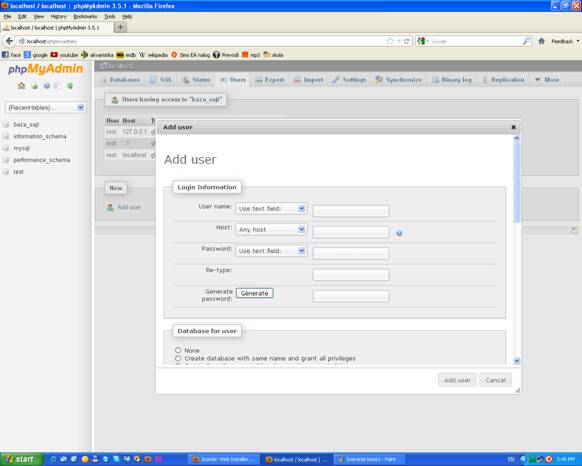Click the Cancel button
Viewport: 582px width, 466px height.
tap(496, 380)
